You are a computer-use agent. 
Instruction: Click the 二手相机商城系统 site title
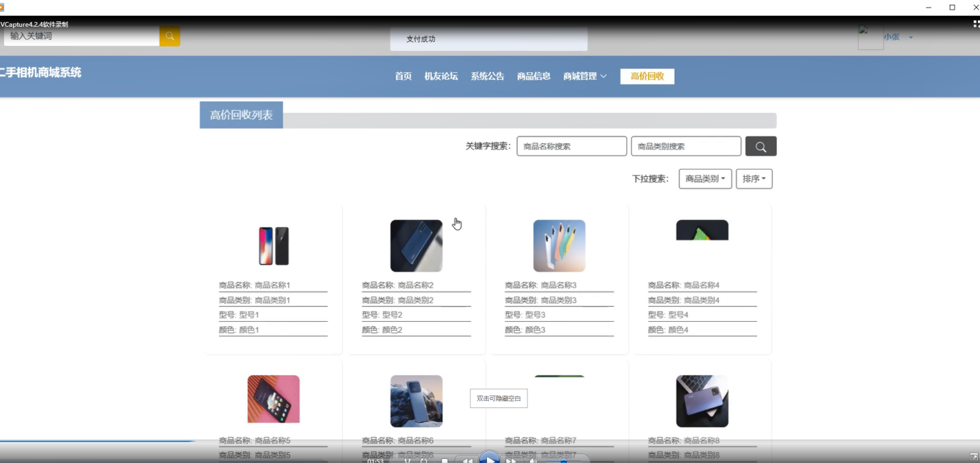click(40, 72)
